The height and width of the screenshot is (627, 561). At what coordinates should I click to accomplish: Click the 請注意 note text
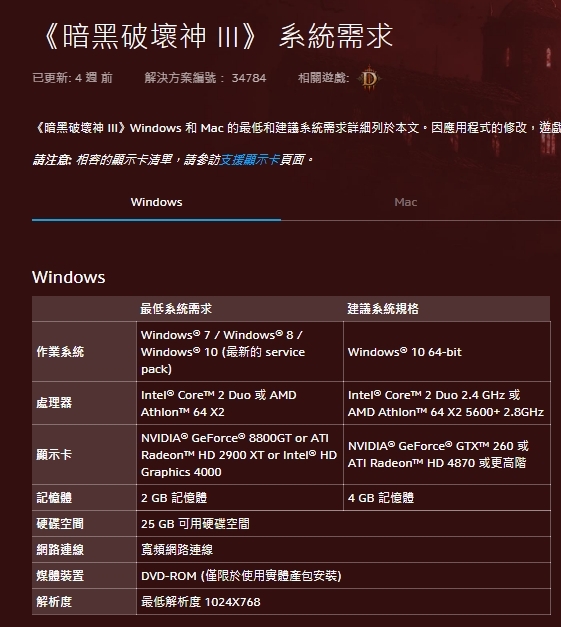pyautogui.click(x=173, y=160)
